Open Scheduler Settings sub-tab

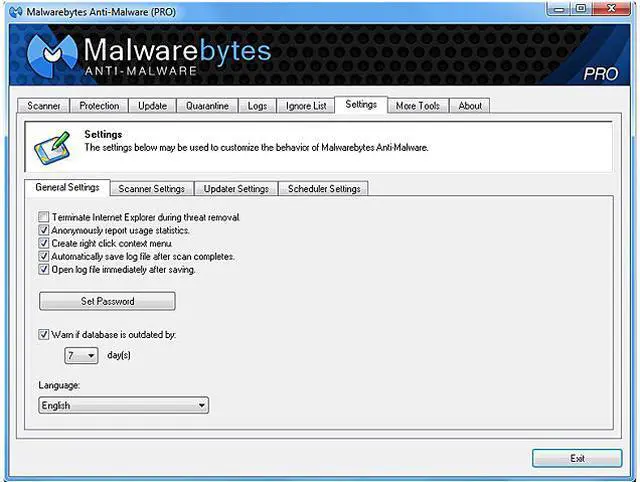(x=324, y=189)
